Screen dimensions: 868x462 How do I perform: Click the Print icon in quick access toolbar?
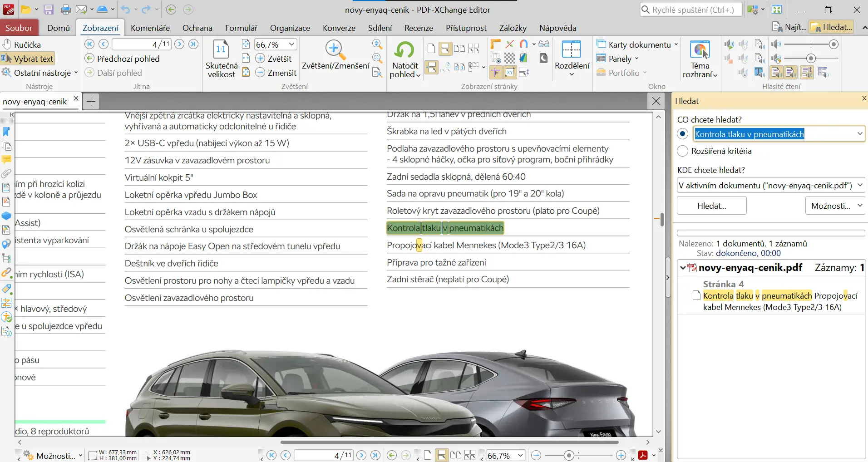click(x=66, y=10)
